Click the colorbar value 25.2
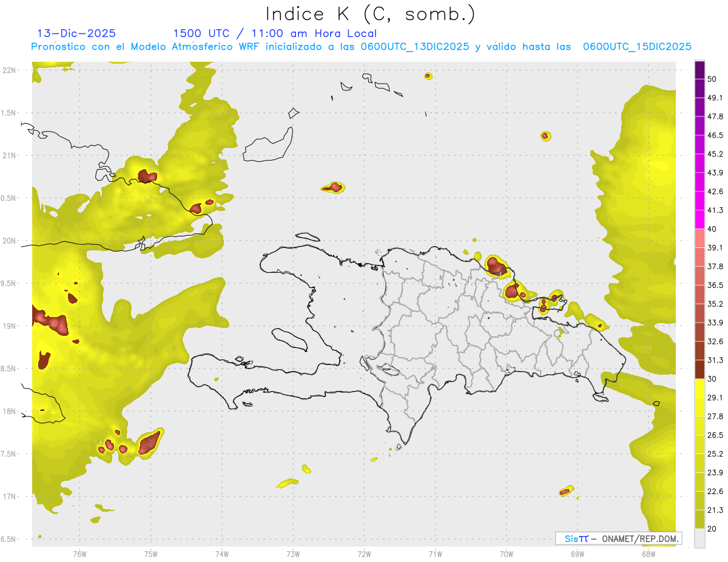The image size is (728, 562). [x=715, y=454]
